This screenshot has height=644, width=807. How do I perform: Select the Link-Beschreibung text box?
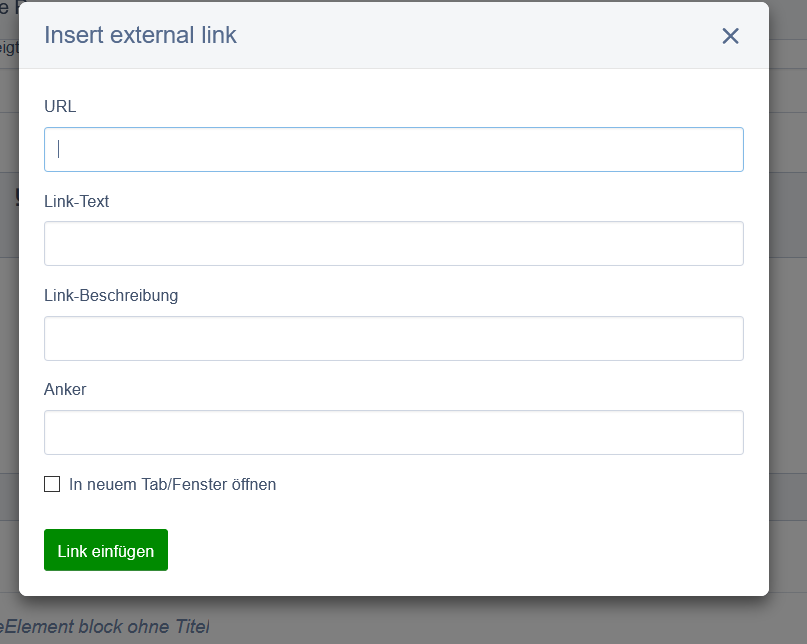(x=393, y=339)
